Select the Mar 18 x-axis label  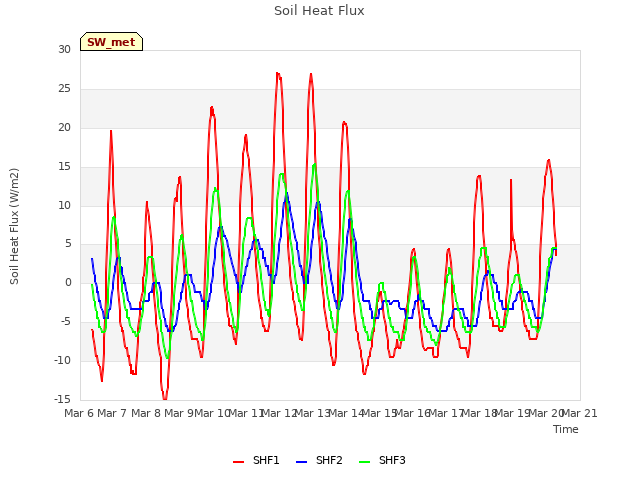[x=479, y=413]
